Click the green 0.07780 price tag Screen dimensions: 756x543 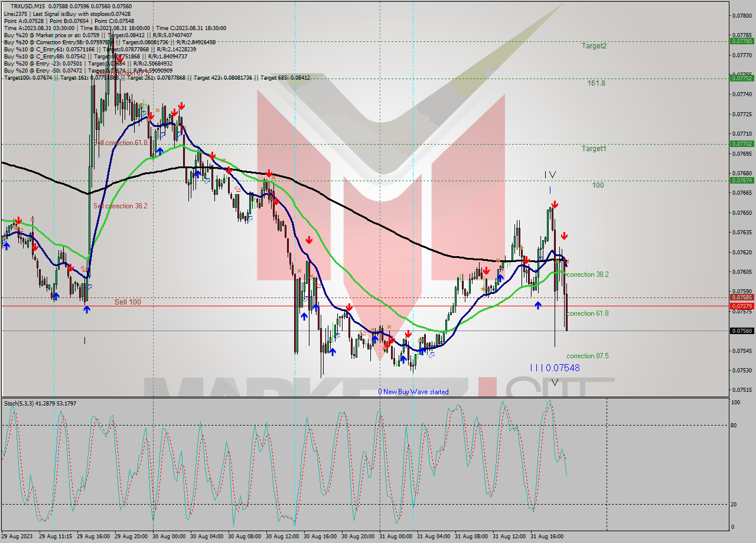tap(742, 41)
